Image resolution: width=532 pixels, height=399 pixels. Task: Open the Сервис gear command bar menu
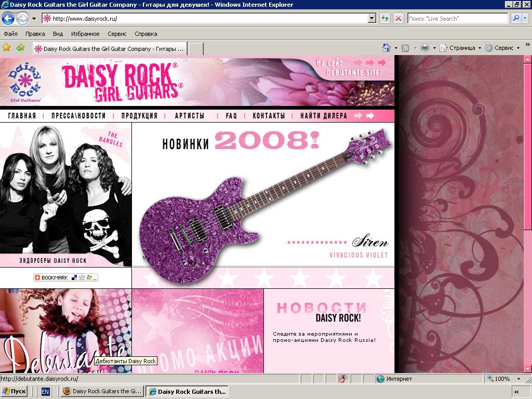(502, 48)
